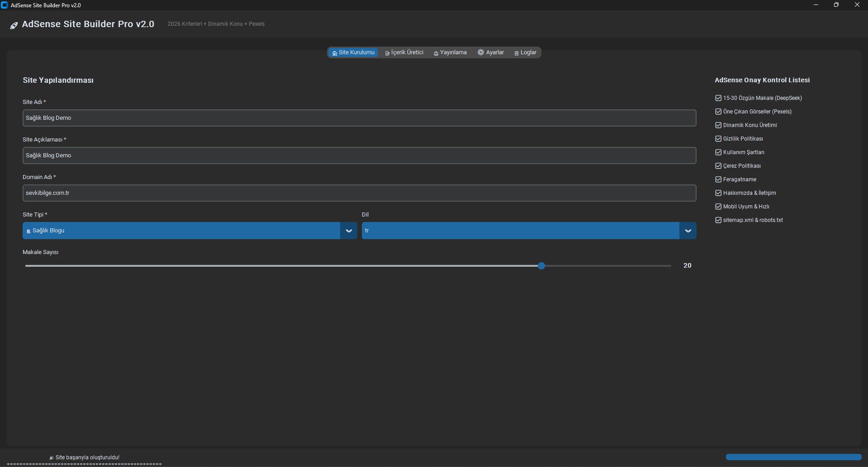Click the Makale Sayısı value 20
Screen dimensions: 868x467
pyautogui.click(x=688, y=266)
